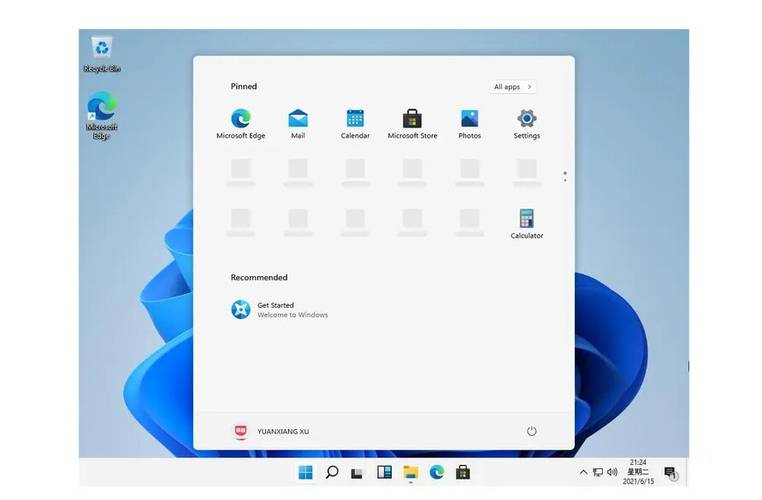Open Widgets from the taskbar

[384, 472]
